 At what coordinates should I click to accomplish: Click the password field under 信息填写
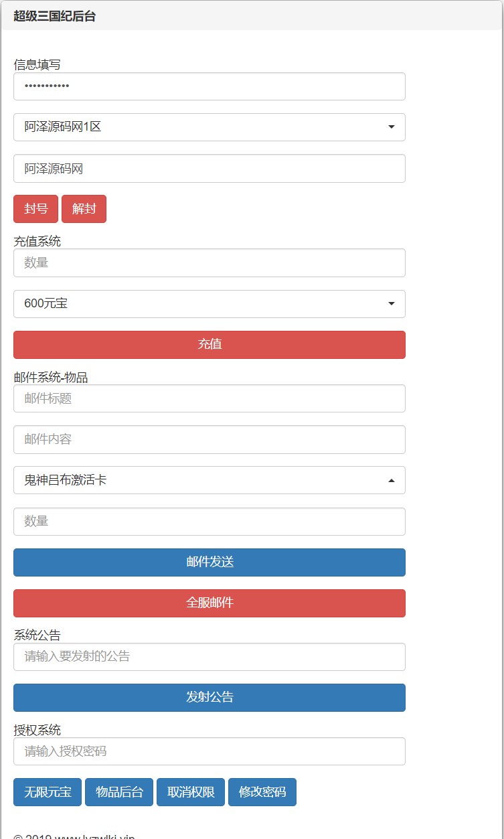click(x=209, y=86)
